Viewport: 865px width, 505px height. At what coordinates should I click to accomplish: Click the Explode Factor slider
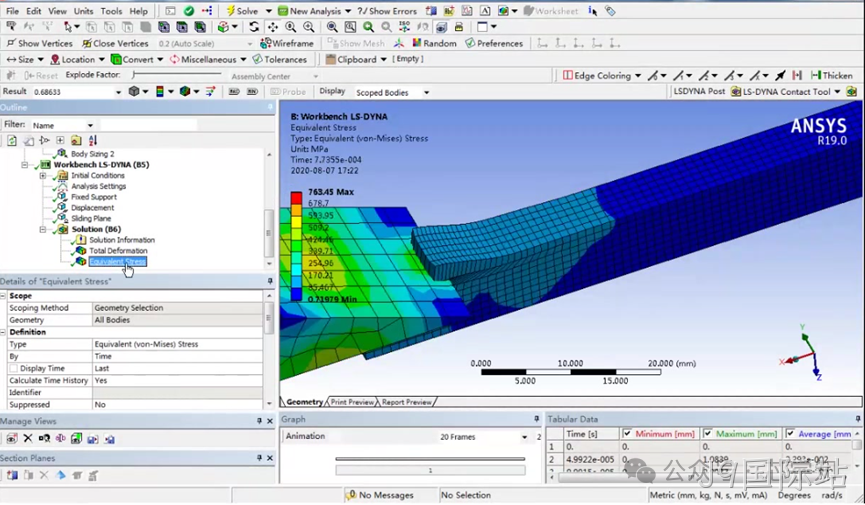pyautogui.click(x=177, y=75)
